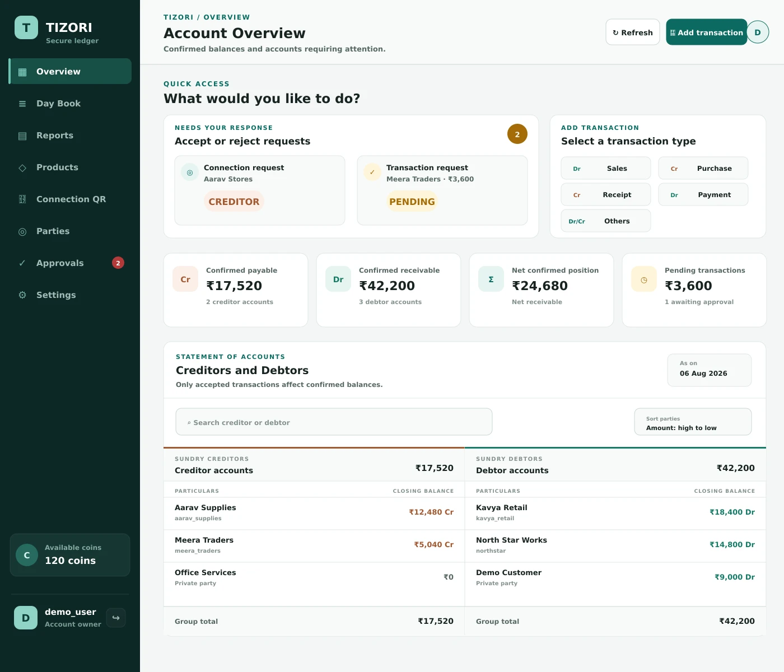Click the Confirmed receivable ₹42,200 value

click(387, 286)
